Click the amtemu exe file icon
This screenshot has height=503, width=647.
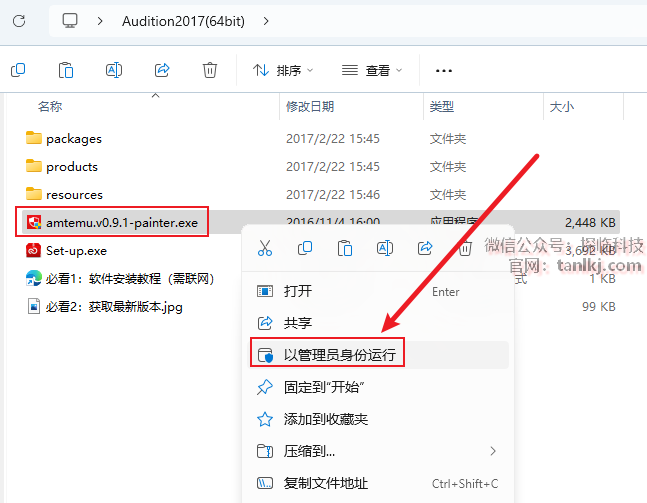pos(33,222)
